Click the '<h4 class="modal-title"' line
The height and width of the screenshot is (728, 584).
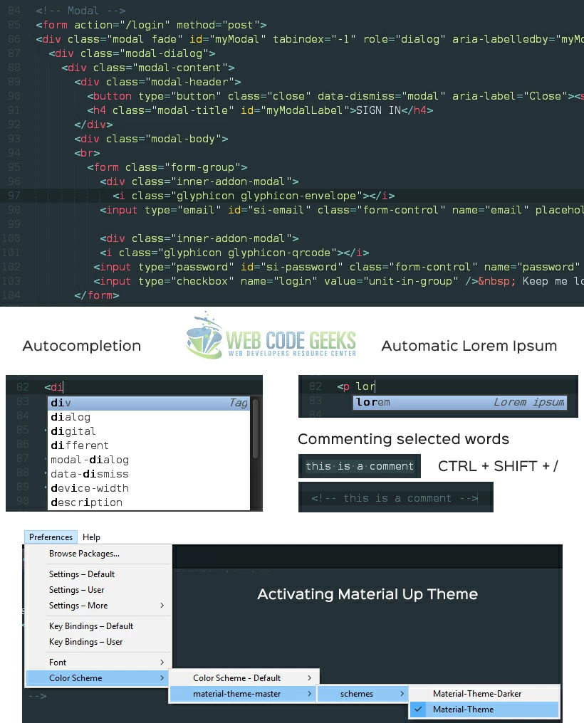pos(260,110)
